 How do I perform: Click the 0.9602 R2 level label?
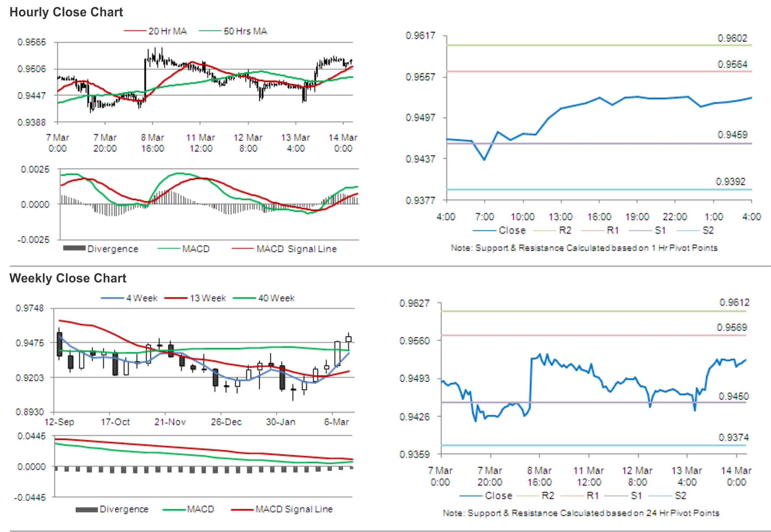(732, 38)
